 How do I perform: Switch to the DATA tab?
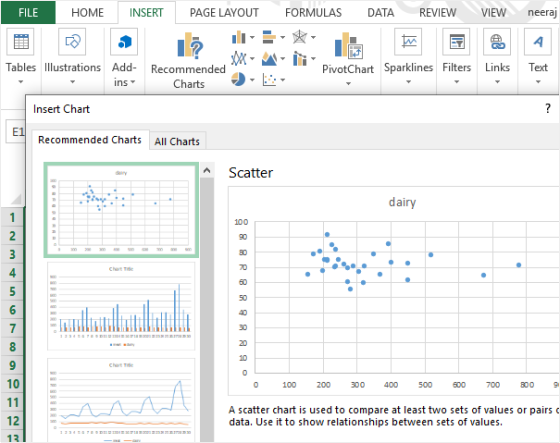pyautogui.click(x=381, y=13)
